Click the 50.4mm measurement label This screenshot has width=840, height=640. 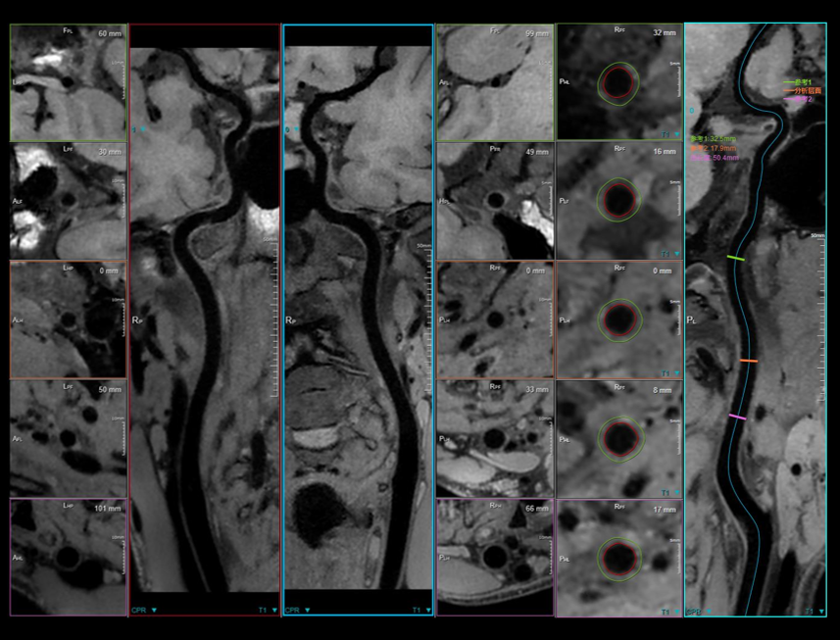(x=716, y=157)
